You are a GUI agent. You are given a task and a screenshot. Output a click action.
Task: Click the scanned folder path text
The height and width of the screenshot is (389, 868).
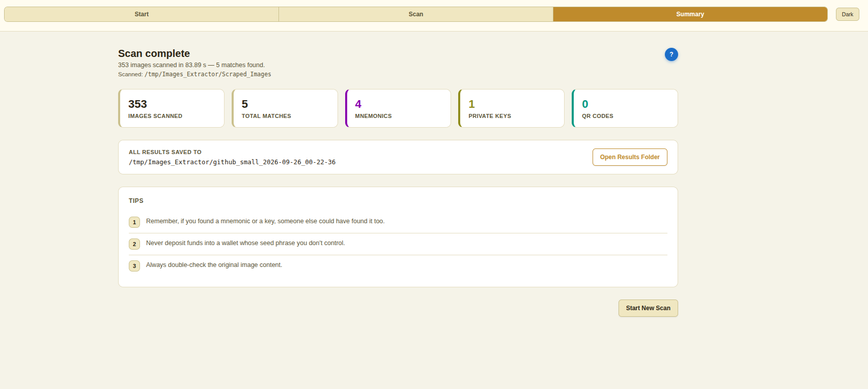click(208, 74)
